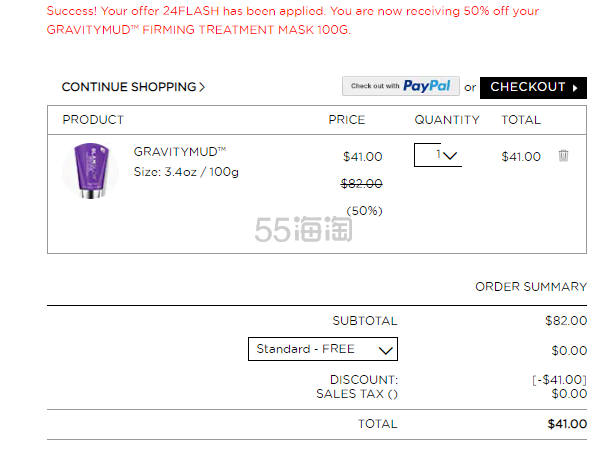Image resolution: width=607 pixels, height=459 pixels.
Task: Click the bold $41.00 order total
Action: (x=567, y=424)
